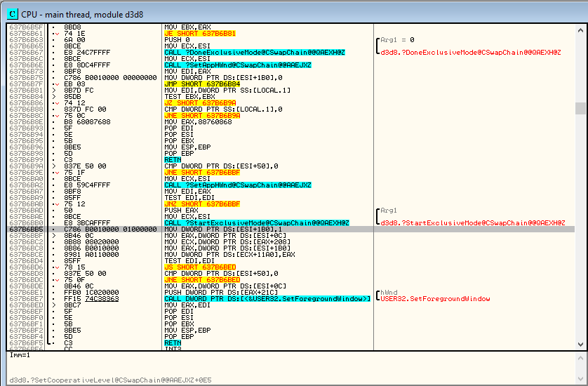Select JMP SHORT 637B6B84 instruction
The height and width of the screenshot is (386, 588).
pos(202,84)
